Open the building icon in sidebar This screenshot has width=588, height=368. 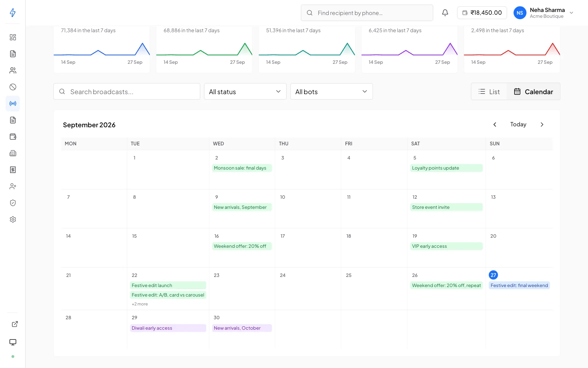(x=13, y=153)
